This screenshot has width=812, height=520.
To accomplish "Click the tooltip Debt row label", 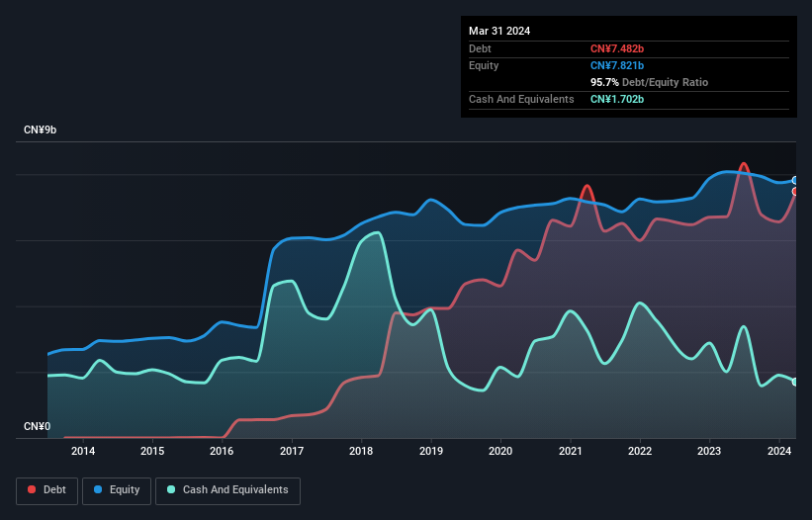I will (480, 48).
